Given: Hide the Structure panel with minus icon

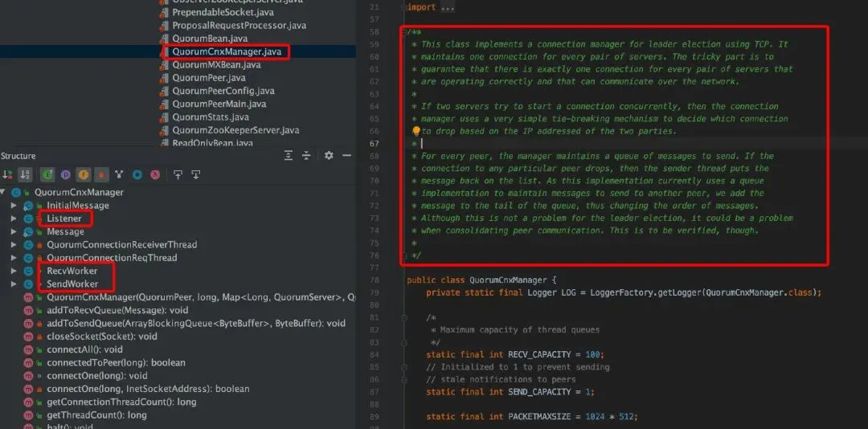Looking at the screenshot, I should [346, 156].
